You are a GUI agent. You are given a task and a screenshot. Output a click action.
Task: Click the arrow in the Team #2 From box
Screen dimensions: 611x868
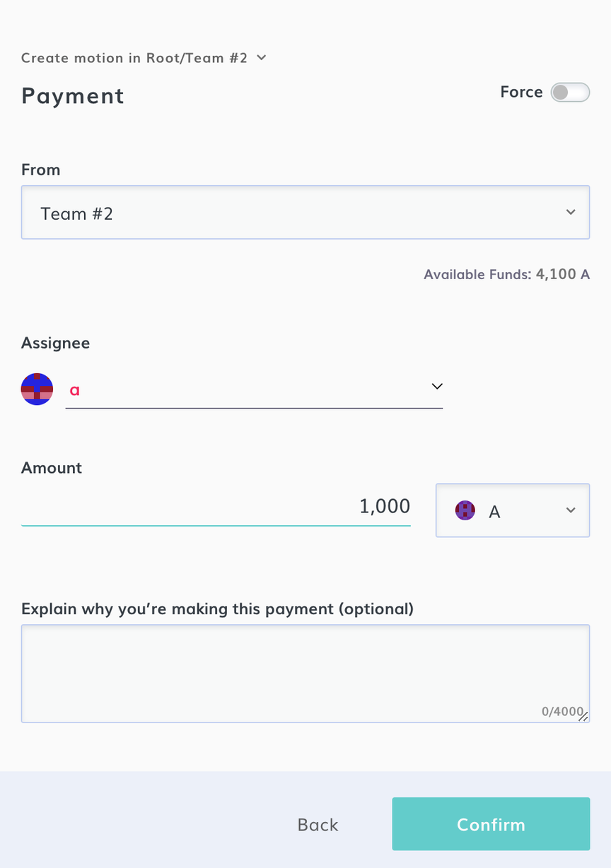click(x=571, y=212)
